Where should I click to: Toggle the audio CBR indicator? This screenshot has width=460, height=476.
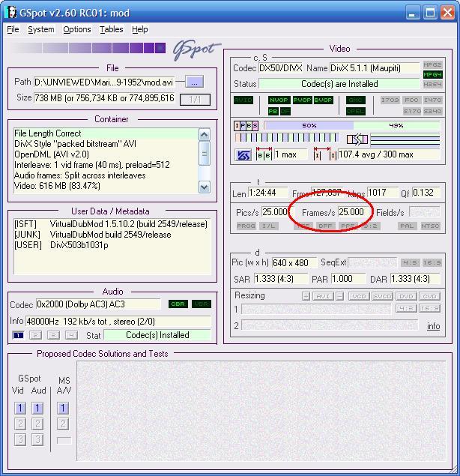coord(178,304)
